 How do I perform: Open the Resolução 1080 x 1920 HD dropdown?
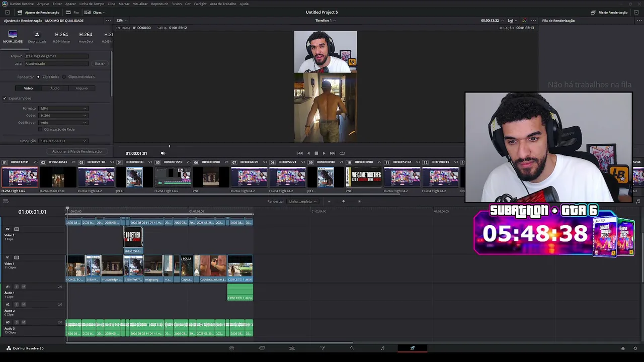(x=63, y=141)
